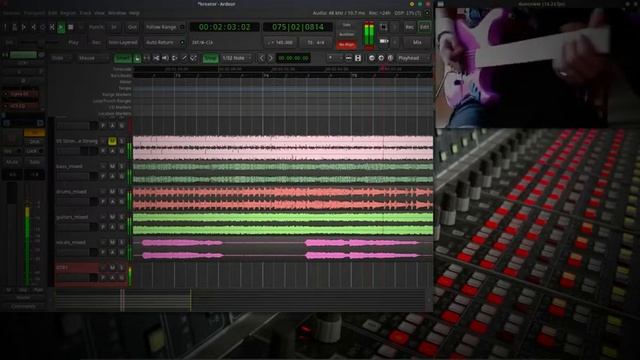This screenshot has height=360, width=640.
Task: Click the bars-beats clock 075|02|0814
Action: 298,27
